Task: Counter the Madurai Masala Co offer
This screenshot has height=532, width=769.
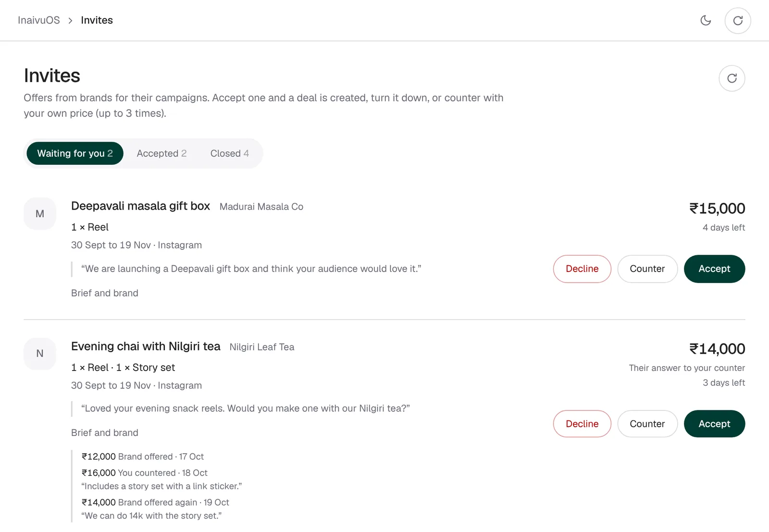Action: click(x=647, y=269)
